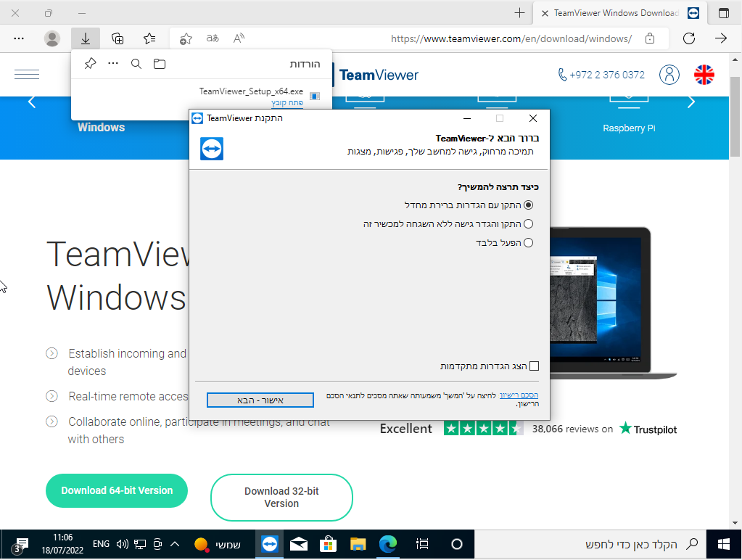
Task: Change site language via UK flag
Action: (704, 74)
